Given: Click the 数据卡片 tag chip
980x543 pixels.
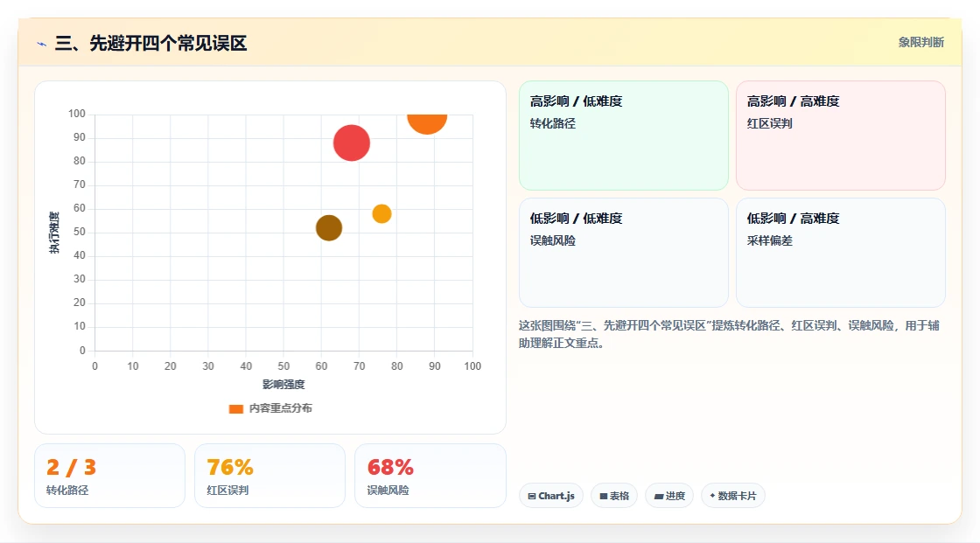Looking at the screenshot, I should pyautogui.click(x=733, y=496).
